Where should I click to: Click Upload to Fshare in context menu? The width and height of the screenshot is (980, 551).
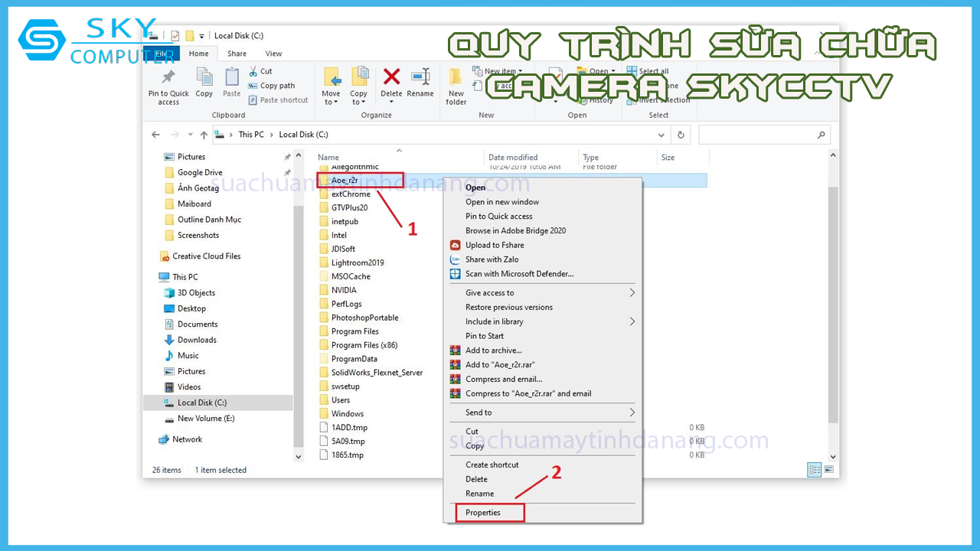(495, 245)
